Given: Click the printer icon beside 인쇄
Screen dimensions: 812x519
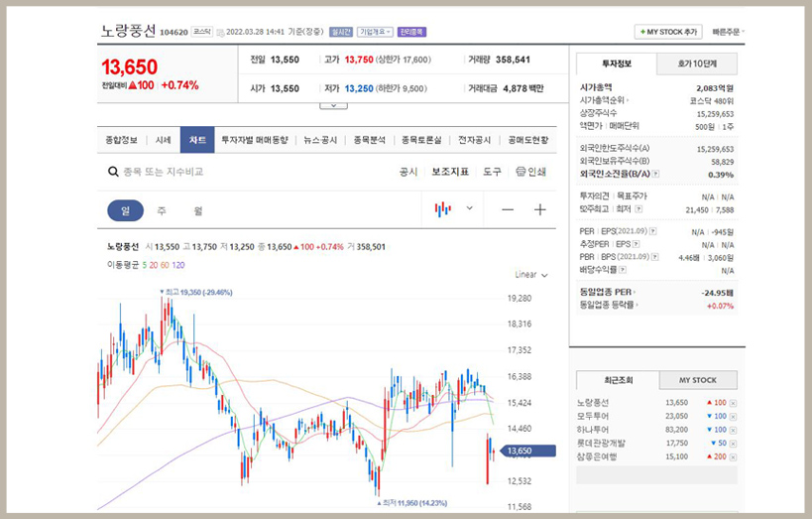Looking at the screenshot, I should click(521, 172).
